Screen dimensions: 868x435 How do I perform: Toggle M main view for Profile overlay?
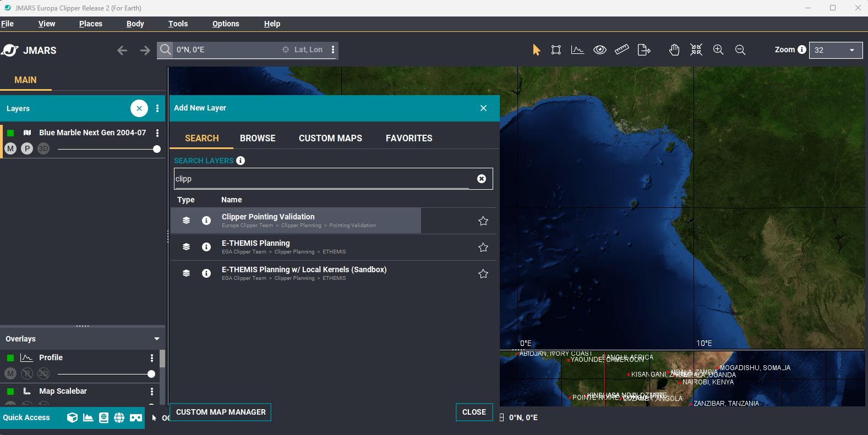pyautogui.click(x=10, y=373)
